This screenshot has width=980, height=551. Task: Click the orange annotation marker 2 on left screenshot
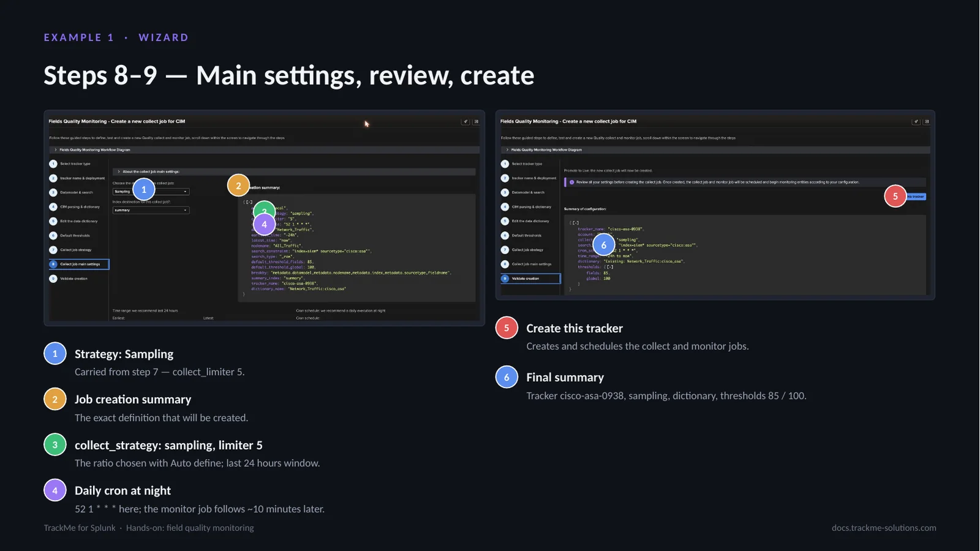238,186
